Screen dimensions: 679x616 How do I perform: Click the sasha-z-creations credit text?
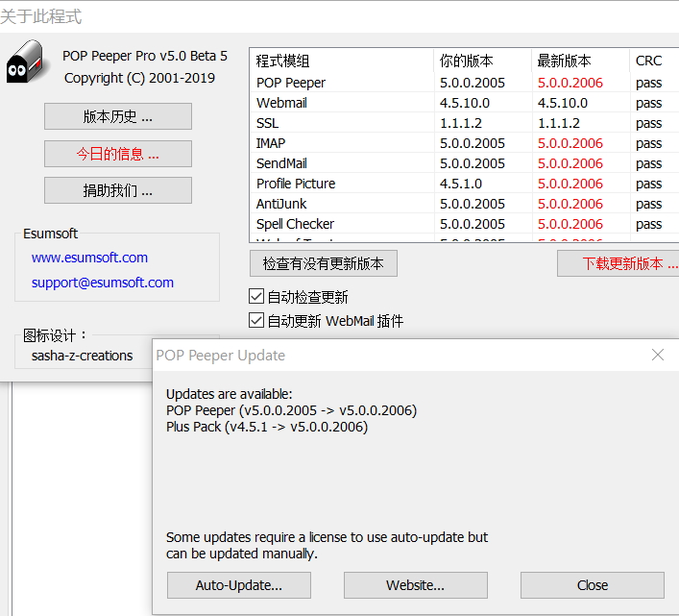pyautogui.click(x=82, y=356)
